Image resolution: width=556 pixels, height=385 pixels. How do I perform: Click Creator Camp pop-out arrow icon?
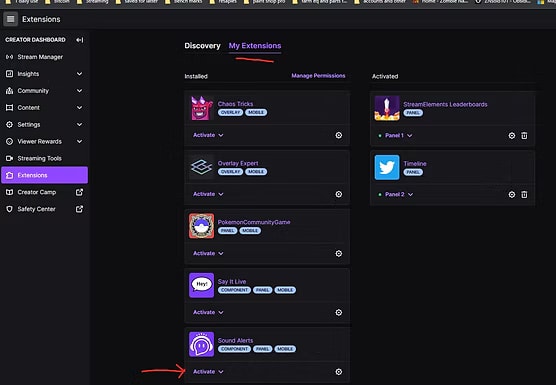click(79, 192)
